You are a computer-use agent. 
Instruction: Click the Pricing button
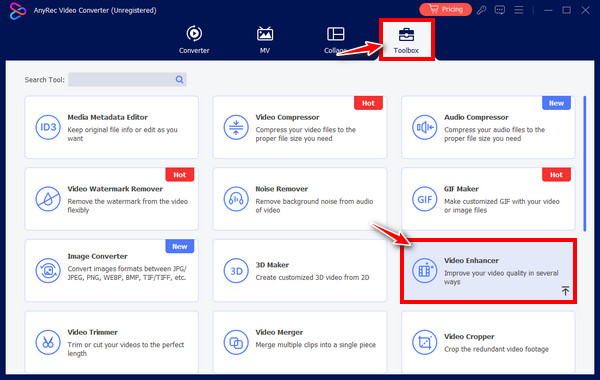[x=445, y=9]
